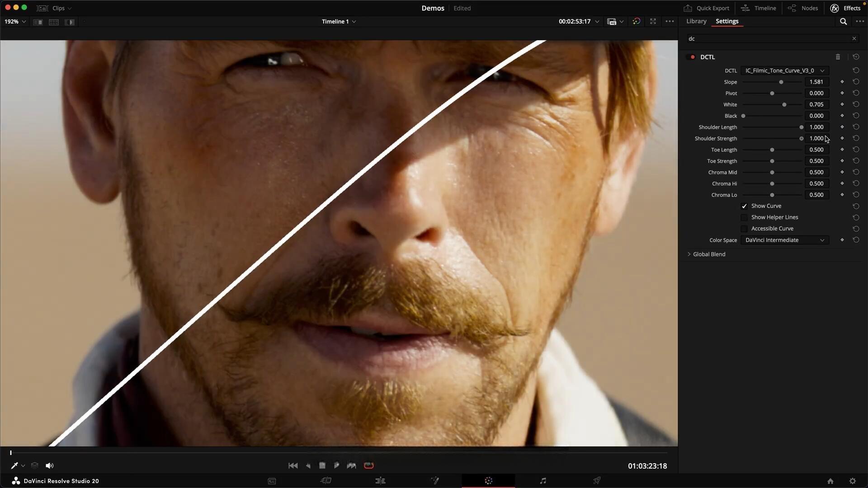The width and height of the screenshot is (868, 488).
Task: Enable Show Helper Lines
Action: 744,217
